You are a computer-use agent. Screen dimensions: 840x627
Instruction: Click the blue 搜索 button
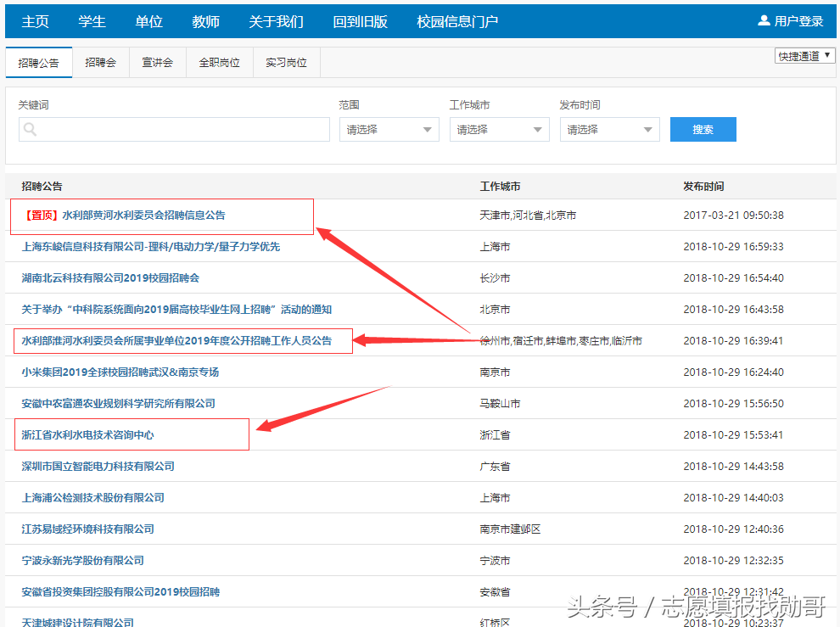[703, 129]
